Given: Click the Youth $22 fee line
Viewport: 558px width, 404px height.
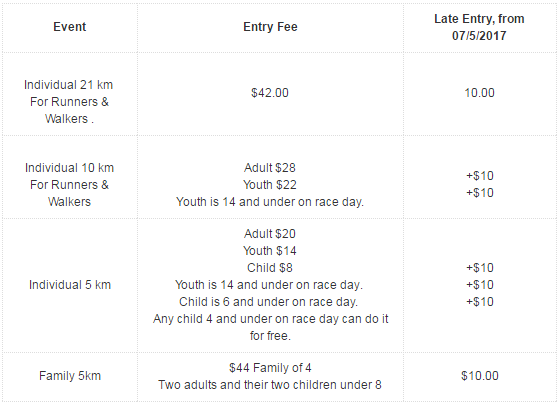Looking at the screenshot, I should [x=270, y=185].
